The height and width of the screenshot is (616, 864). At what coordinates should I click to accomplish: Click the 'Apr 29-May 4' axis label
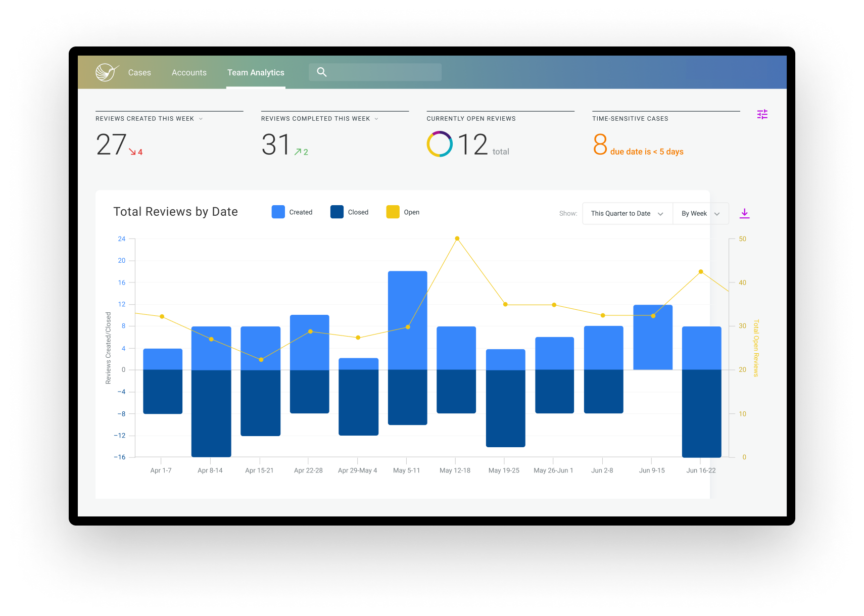pyautogui.click(x=358, y=470)
